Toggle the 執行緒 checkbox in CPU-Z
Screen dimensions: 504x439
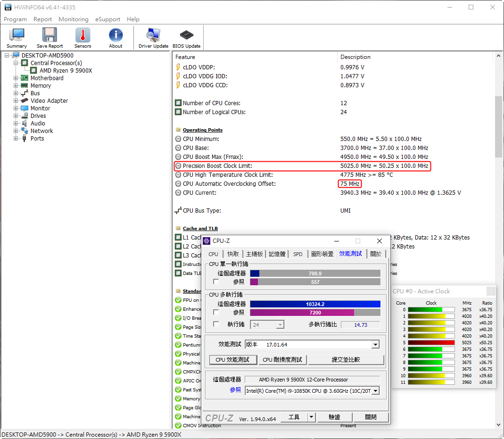point(216,324)
